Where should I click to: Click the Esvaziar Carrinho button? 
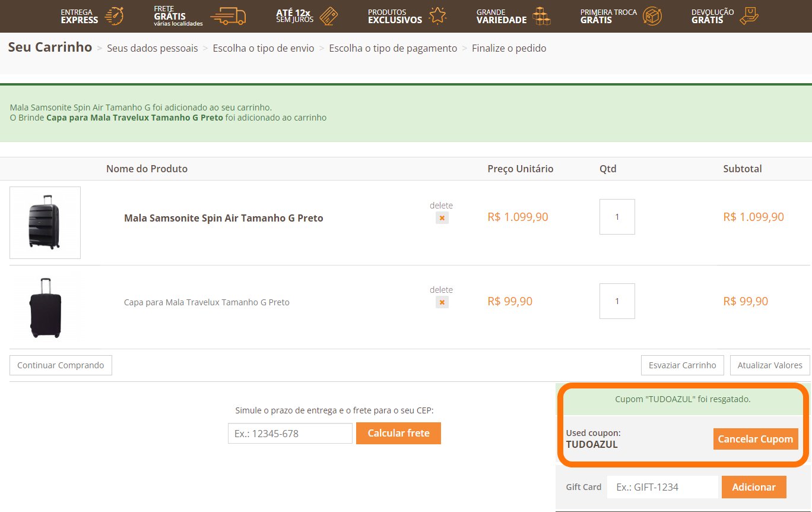[683, 365]
